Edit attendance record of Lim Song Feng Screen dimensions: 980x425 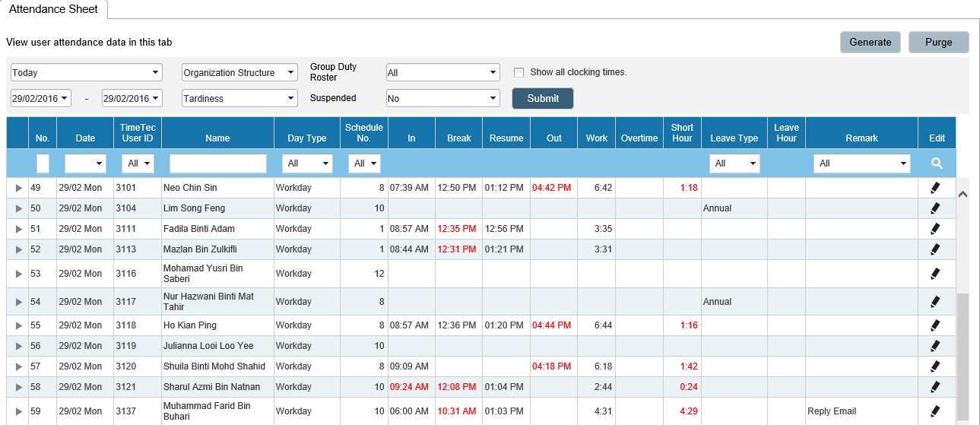tap(935, 208)
